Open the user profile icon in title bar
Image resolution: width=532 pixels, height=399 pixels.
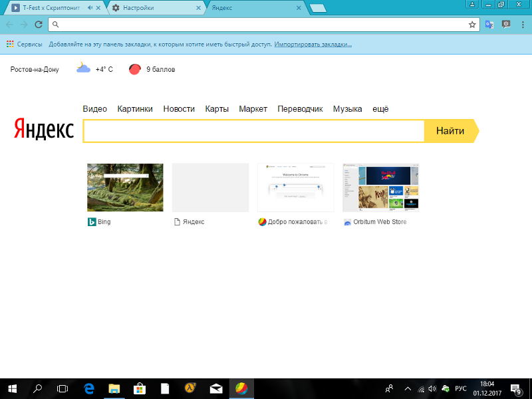tap(472, 4)
